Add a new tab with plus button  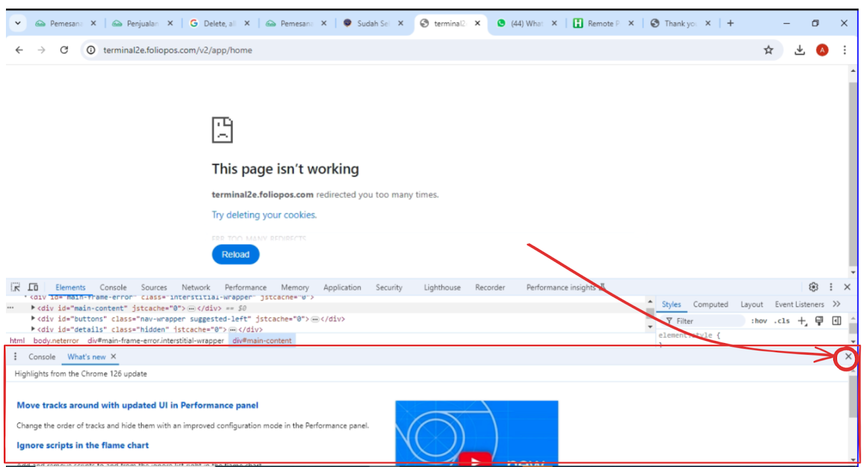(x=730, y=23)
